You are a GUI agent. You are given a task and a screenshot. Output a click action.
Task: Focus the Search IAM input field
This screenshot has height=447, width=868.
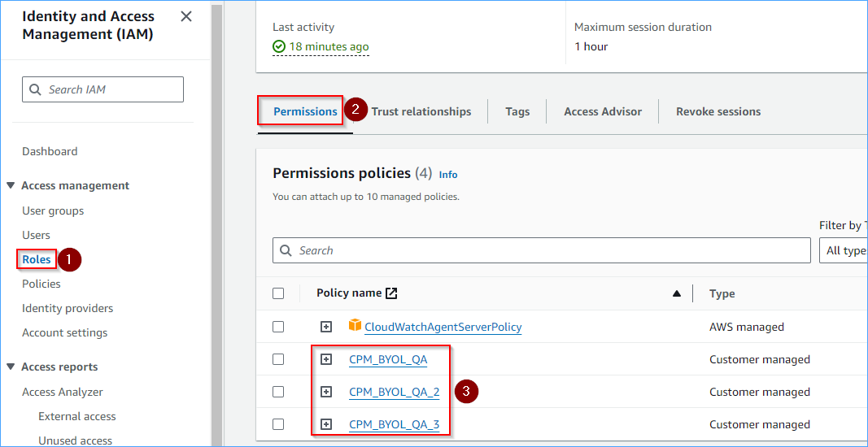(103, 89)
